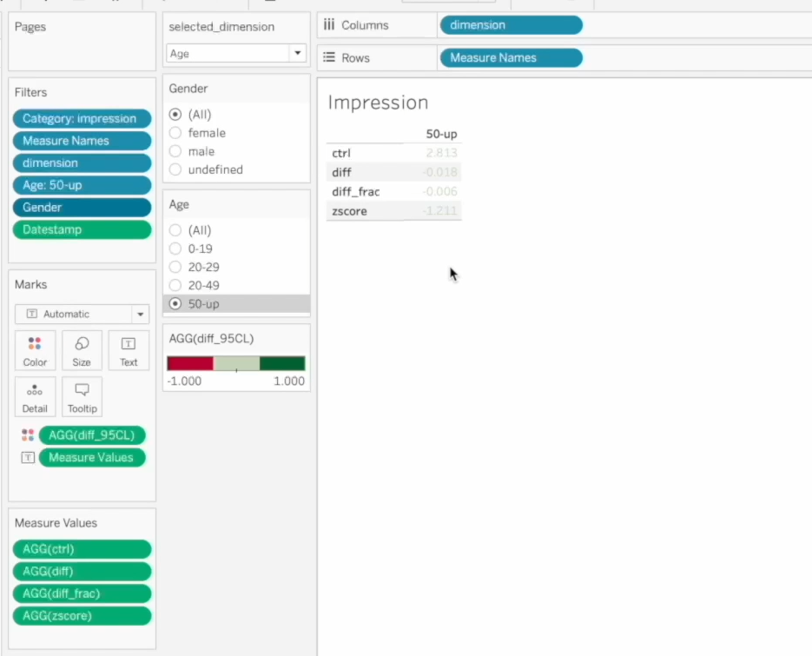Image resolution: width=812 pixels, height=656 pixels.
Task: Click the Datestamp filter pill
Action: [x=82, y=229]
